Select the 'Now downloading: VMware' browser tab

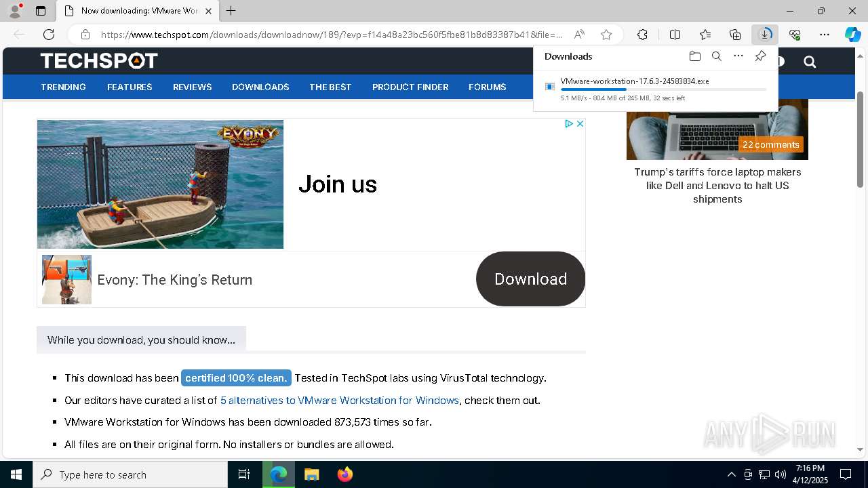click(x=138, y=11)
